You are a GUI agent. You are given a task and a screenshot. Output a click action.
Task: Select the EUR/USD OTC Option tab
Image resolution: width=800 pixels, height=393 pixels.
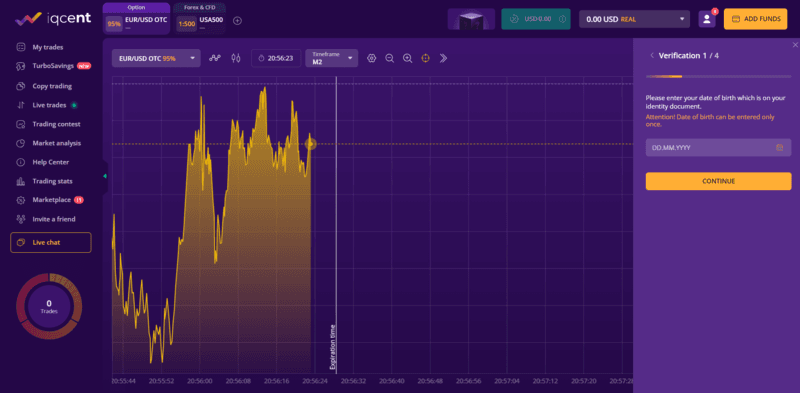click(136, 18)
